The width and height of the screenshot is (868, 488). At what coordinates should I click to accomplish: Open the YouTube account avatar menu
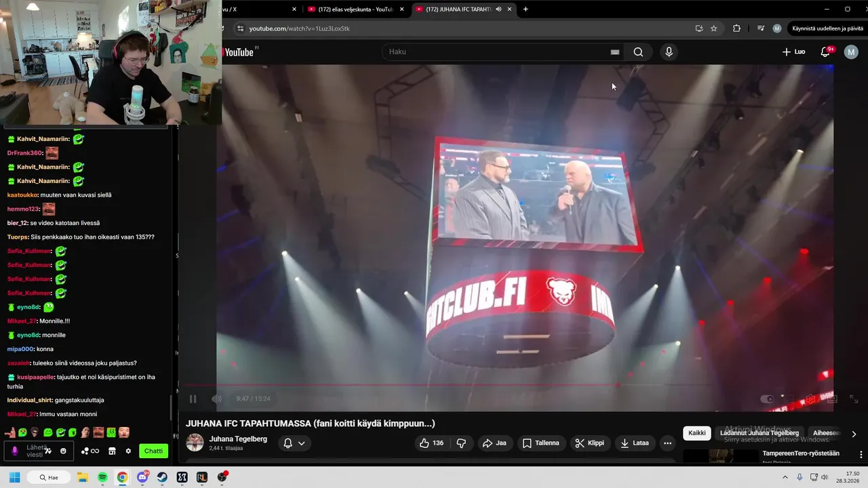[x=851, y=52]
